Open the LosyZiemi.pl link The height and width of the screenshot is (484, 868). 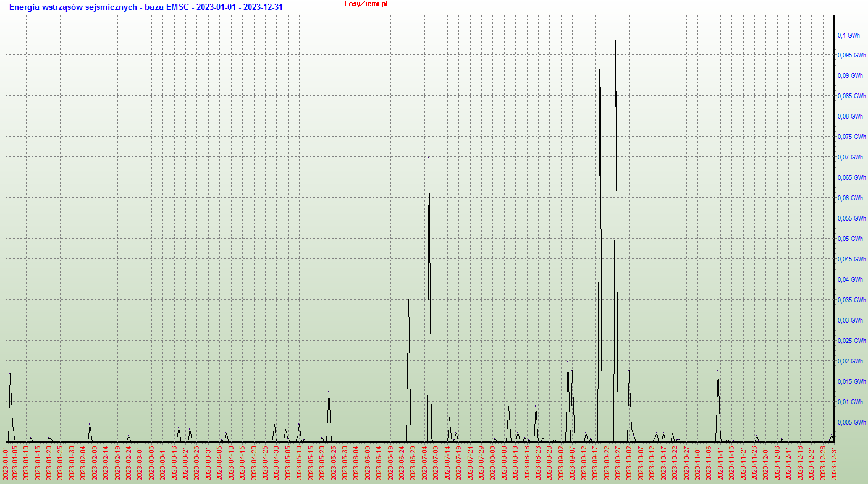[x=366, y=4]
